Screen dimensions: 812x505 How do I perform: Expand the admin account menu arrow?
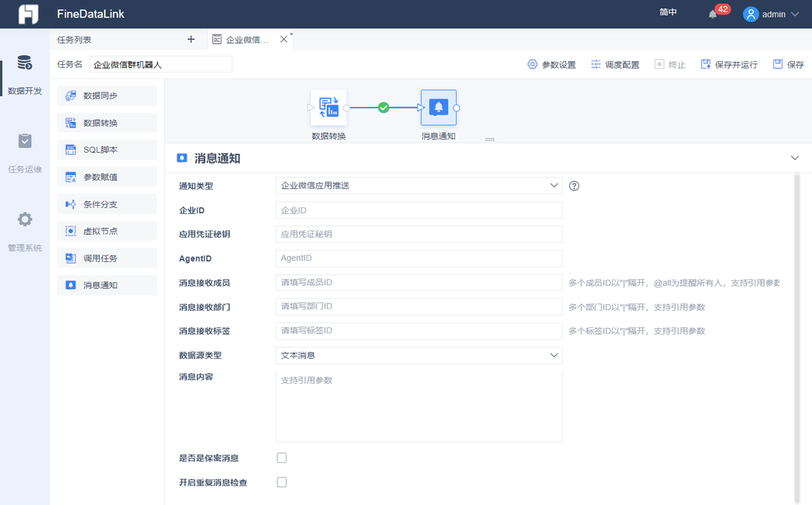click(795, 14)
